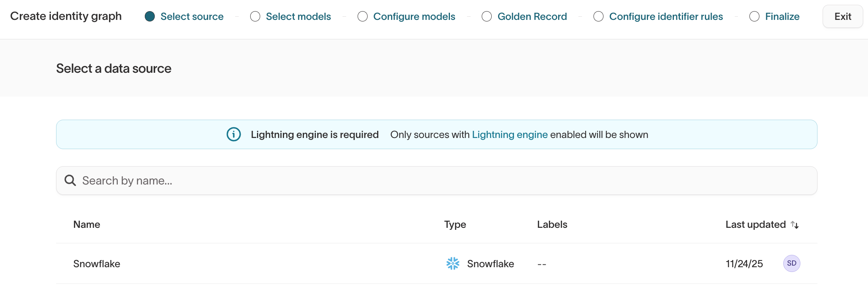Click the Snowflake logo icon
868x299 pixels.
point(453,263)
